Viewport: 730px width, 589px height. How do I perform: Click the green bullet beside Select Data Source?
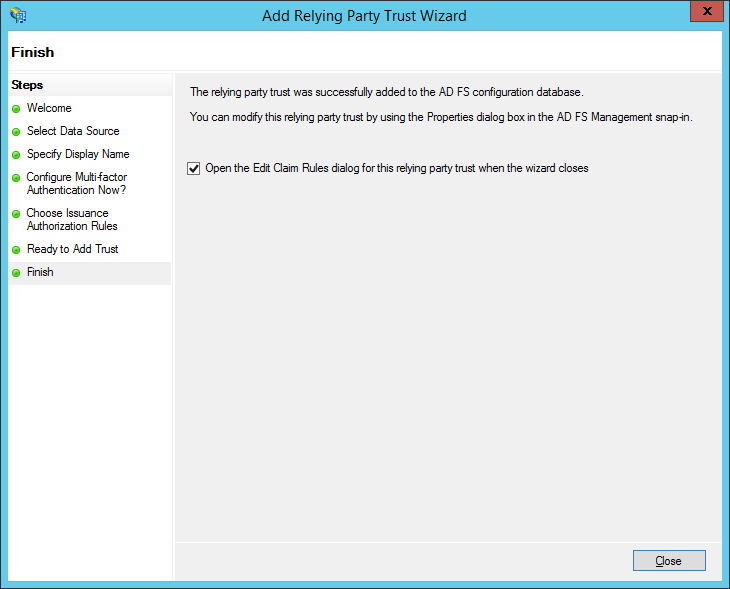pyautogui.click(x=16, y=132)
